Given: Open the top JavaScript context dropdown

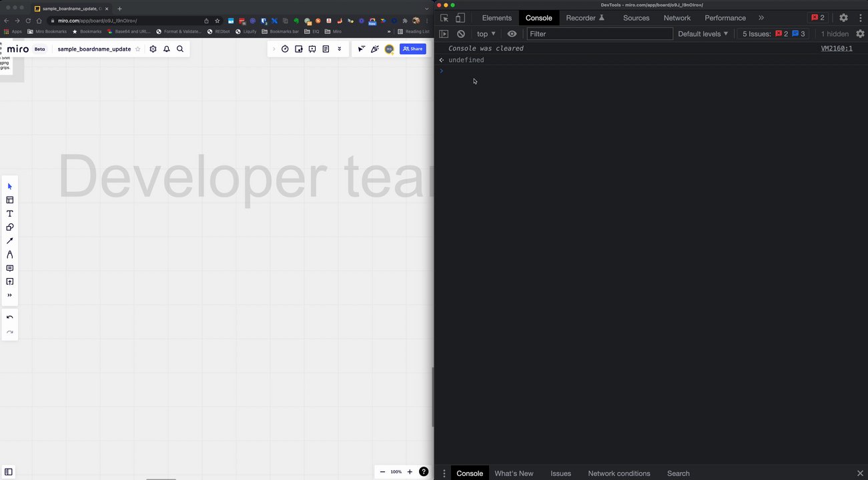Looking at the screenshot, I should 486,34.
